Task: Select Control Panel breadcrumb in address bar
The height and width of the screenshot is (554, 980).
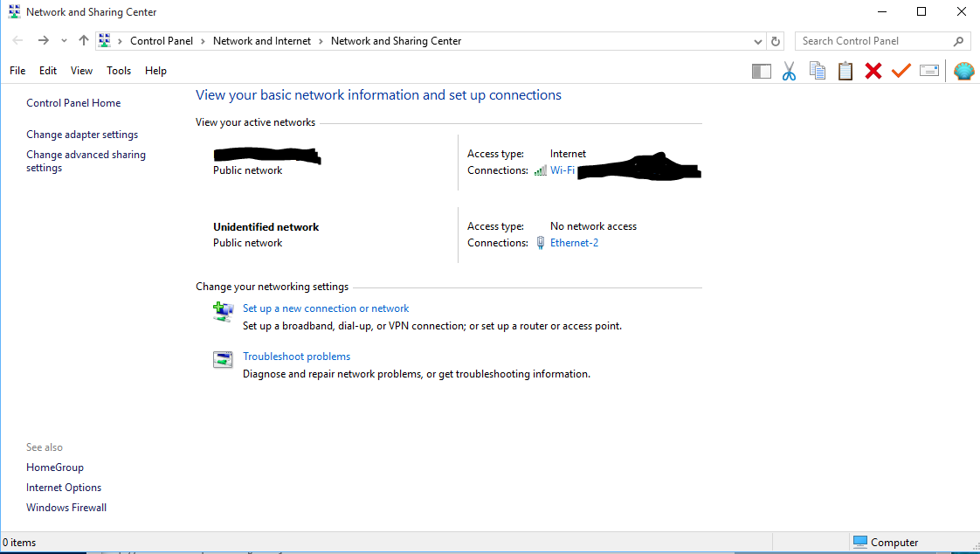Action: click(x=162, y=41)
